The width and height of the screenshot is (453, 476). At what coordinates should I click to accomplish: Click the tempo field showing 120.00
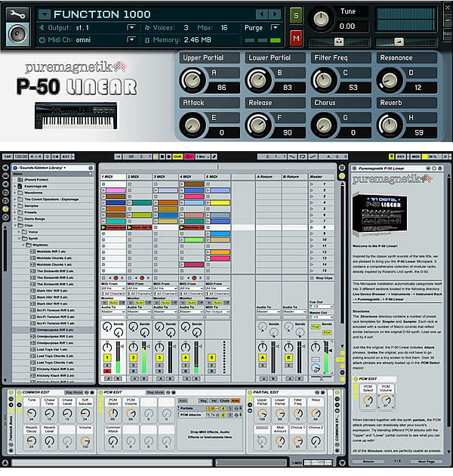20,156
